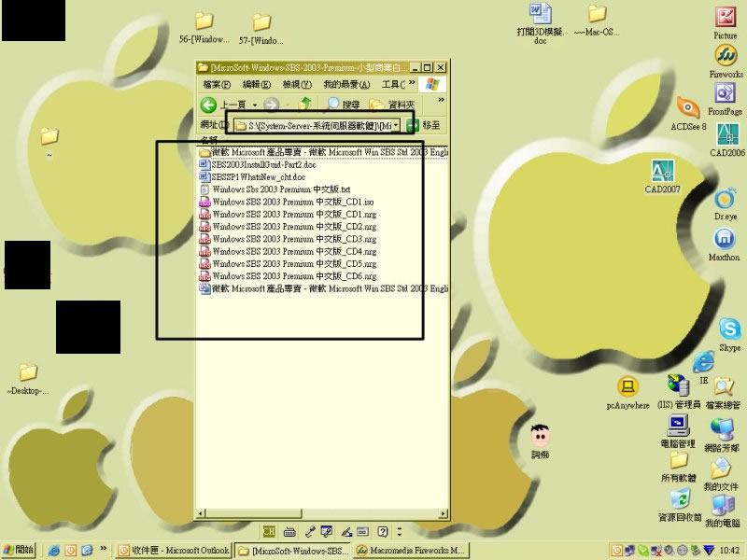Select the 中文版_CD3.nrg file
This screenshot has width=747, height=560.
click(x=288, y=239)
